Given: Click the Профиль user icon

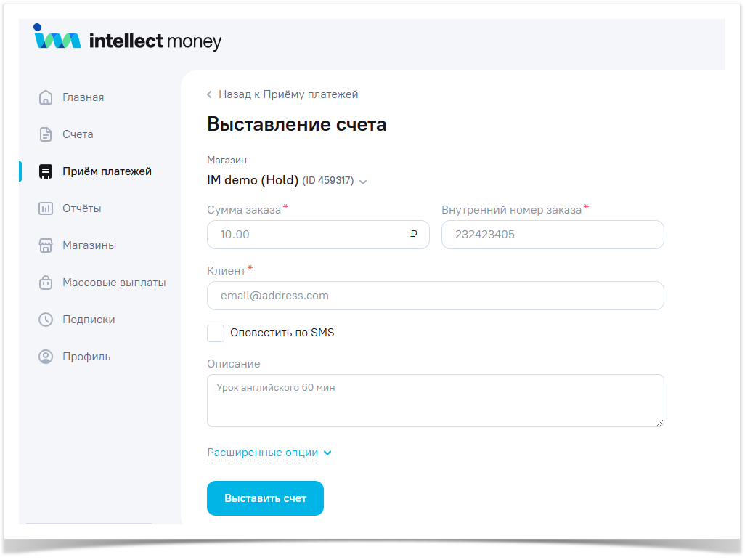Looking at the screenshot, I should pos(46,357).
